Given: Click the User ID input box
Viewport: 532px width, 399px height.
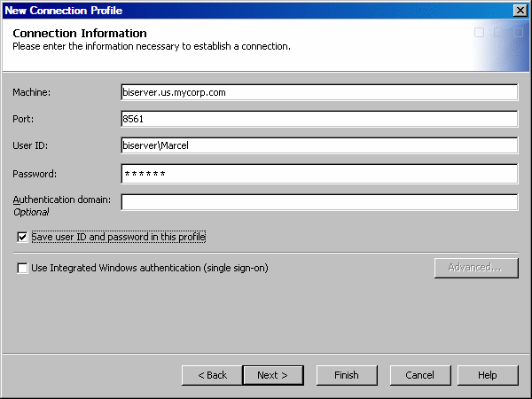Looking at the screenshot, I should (x=319, y=146).
